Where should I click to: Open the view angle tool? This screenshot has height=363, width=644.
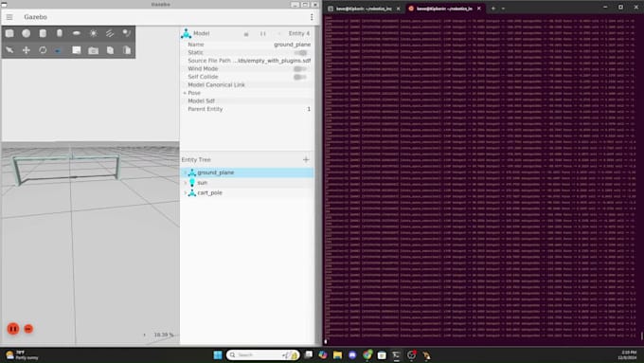77,50
